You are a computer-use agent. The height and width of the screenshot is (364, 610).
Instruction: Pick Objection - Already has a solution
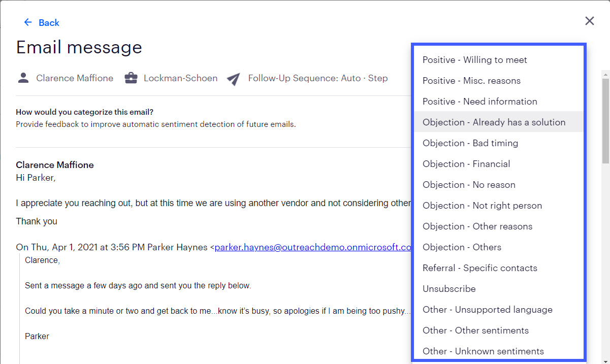click(499, 122)
